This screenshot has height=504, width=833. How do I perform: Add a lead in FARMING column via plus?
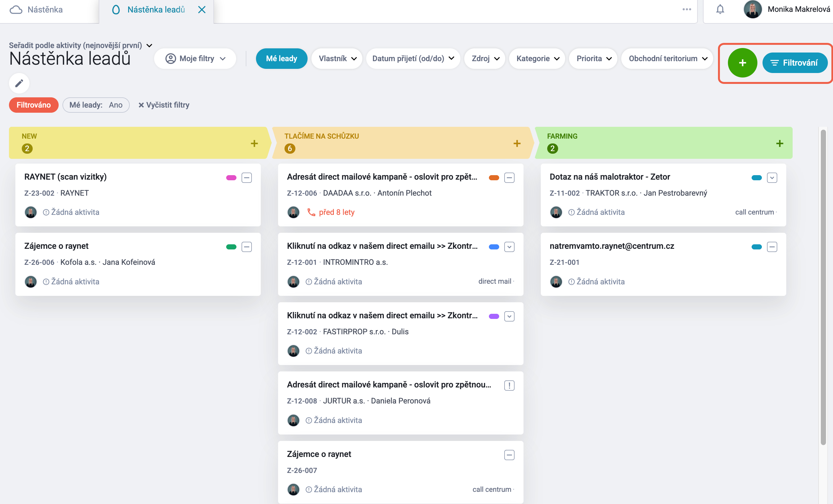click(779, 143)
